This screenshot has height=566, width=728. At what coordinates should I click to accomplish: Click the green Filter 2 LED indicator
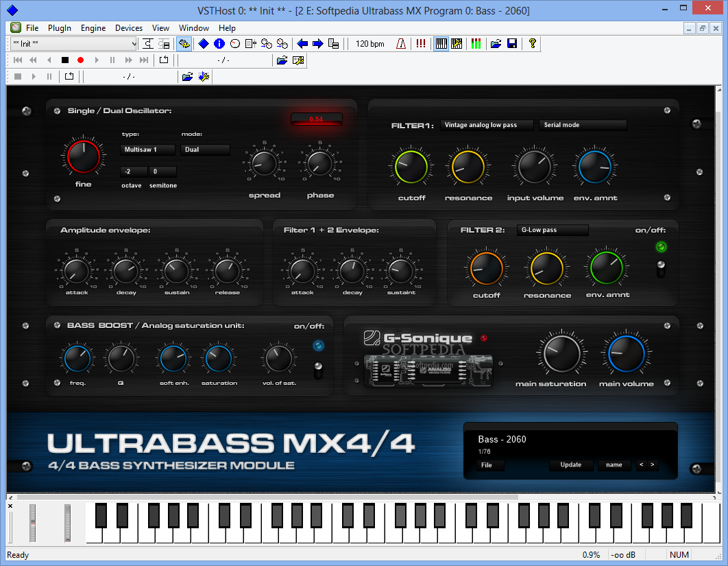[661, 247]
